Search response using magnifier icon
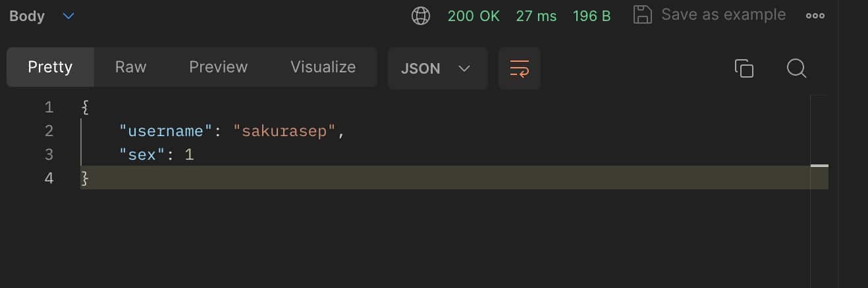The width and height of the screenshot is (868, 288). (796, 68)
